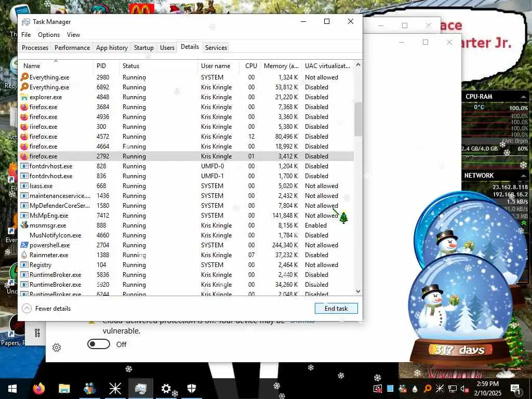532x399 pixels.
Task: Click the settings gear in Windows Security
Action: coord(57,348)
